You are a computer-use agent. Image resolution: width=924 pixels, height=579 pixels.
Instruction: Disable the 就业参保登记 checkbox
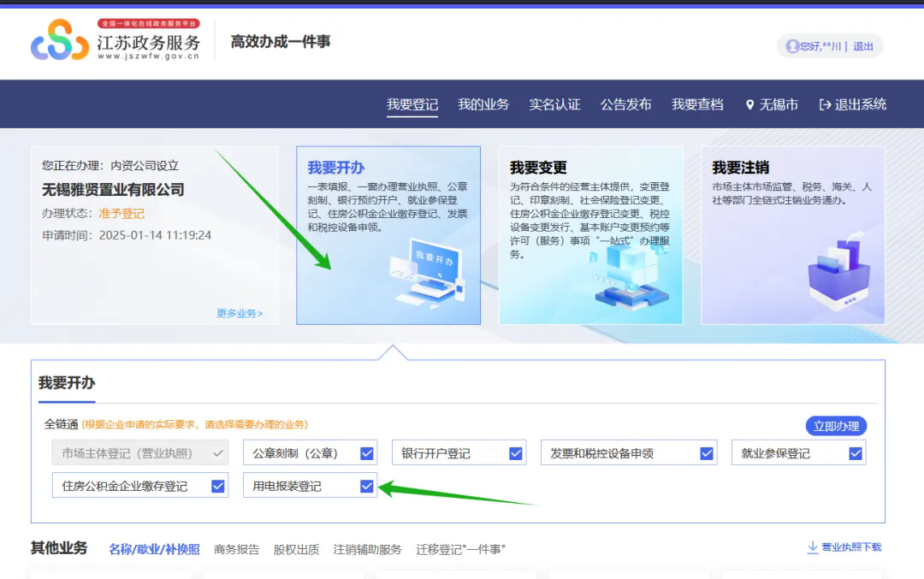[x=856, y=453]
